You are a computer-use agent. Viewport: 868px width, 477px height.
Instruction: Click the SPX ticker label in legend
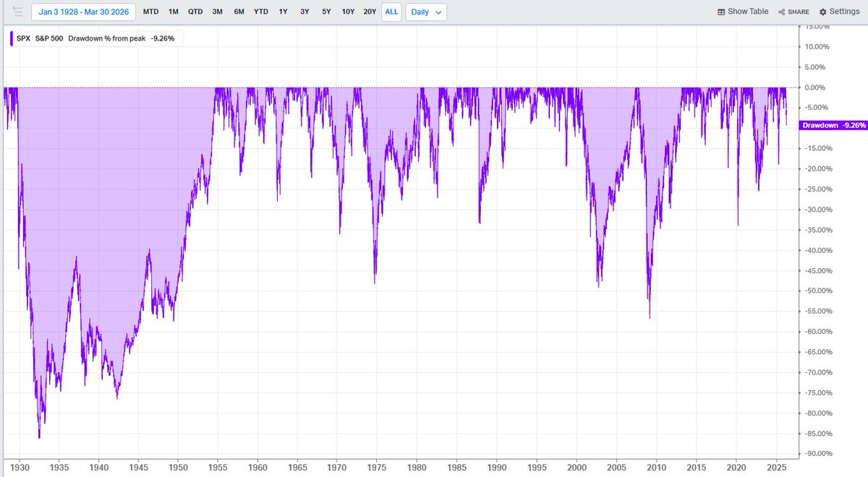[x=23, y=39]
